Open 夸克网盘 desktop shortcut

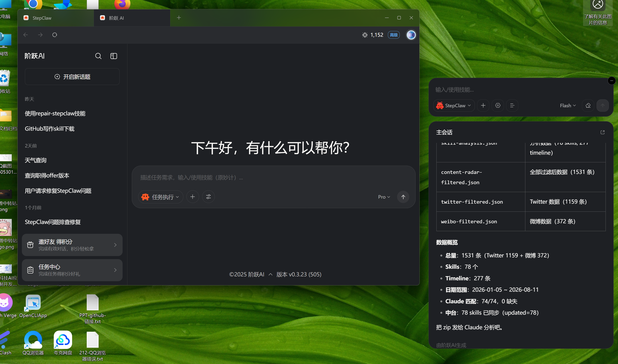tap(63, 343)
